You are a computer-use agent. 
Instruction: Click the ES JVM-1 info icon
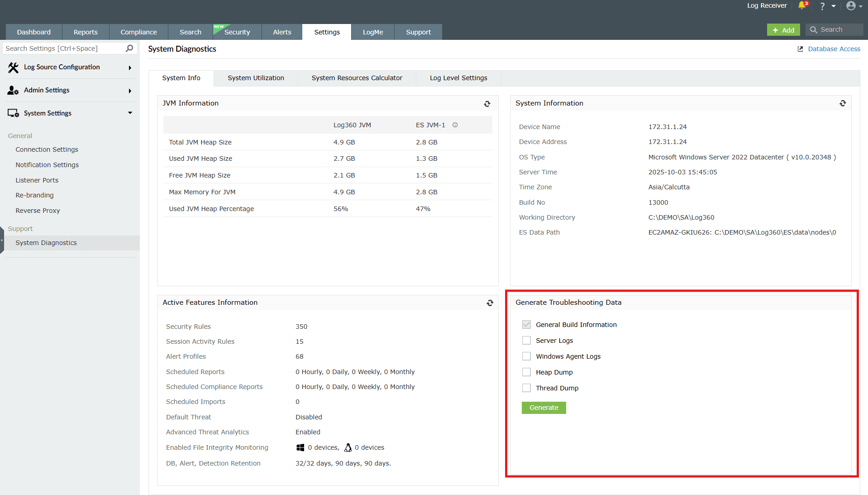455,125
